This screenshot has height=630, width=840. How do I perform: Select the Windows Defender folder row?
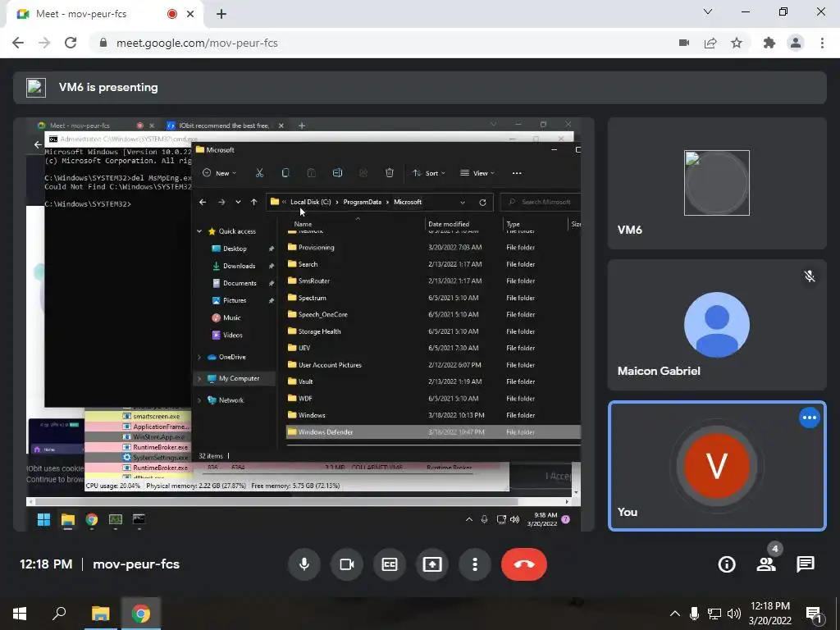pyautogui.click(x=433, y=431)
